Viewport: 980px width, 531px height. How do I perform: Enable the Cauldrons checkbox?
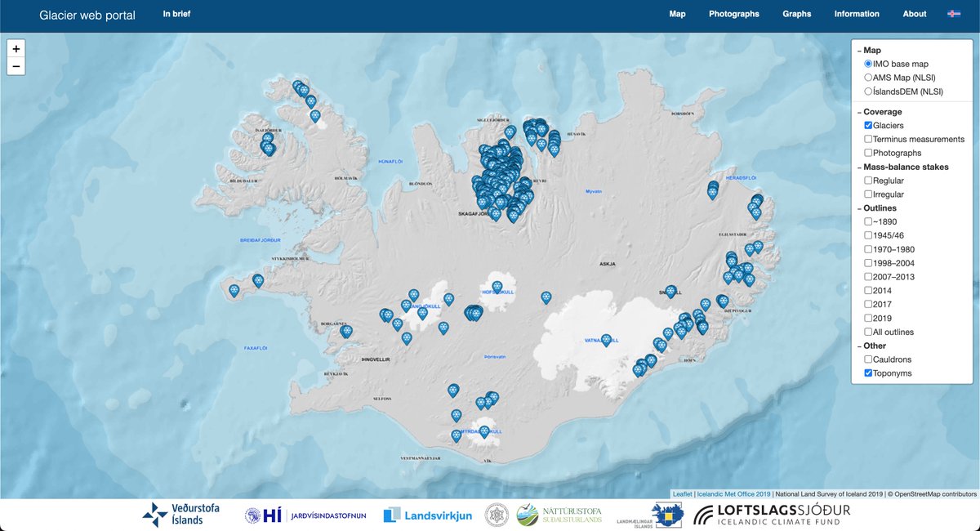click(869, 359)
